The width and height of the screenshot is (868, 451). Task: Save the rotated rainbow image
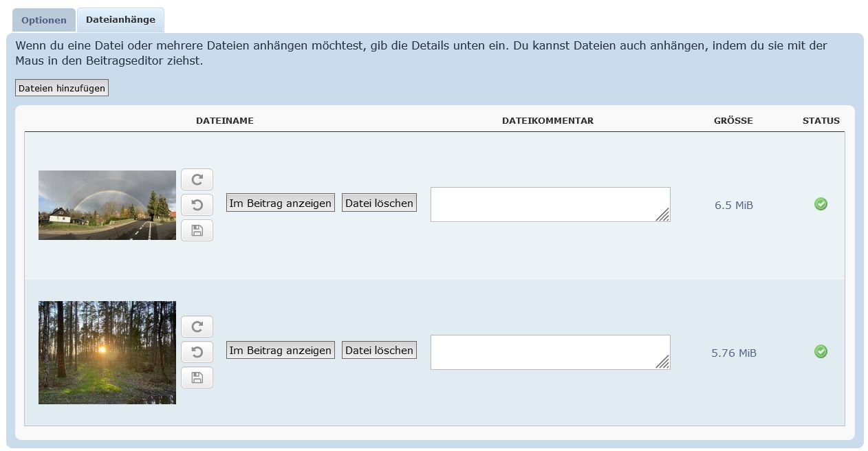tap(197, 230)
